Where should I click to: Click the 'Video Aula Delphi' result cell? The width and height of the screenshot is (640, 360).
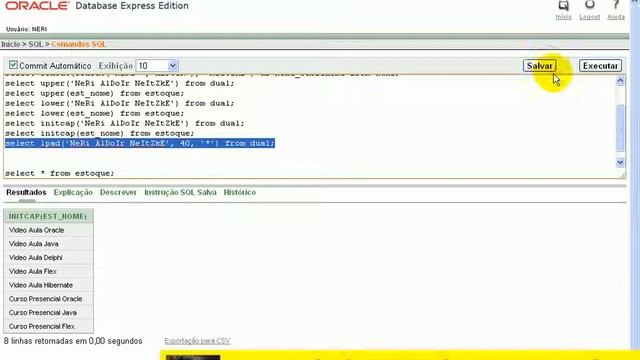pos(48,258)
